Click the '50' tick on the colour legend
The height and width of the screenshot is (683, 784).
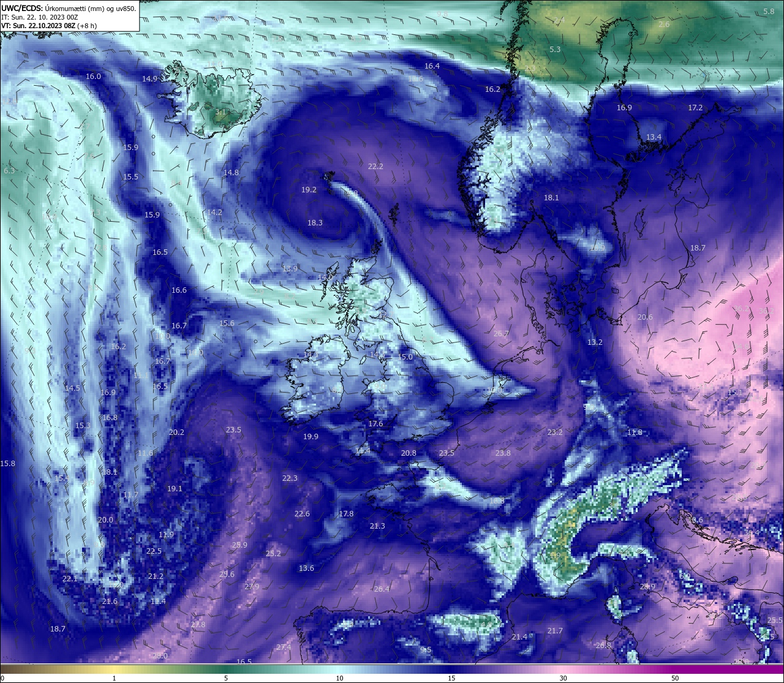point(675,678)
